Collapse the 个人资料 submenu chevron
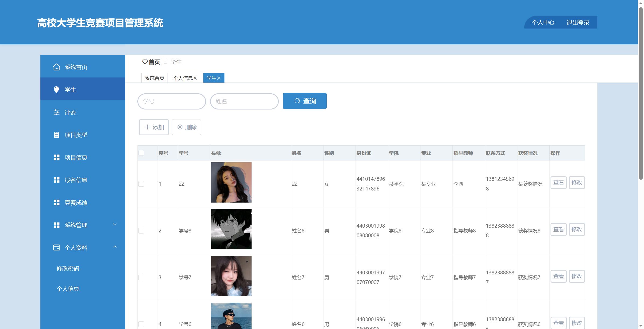 115,247
